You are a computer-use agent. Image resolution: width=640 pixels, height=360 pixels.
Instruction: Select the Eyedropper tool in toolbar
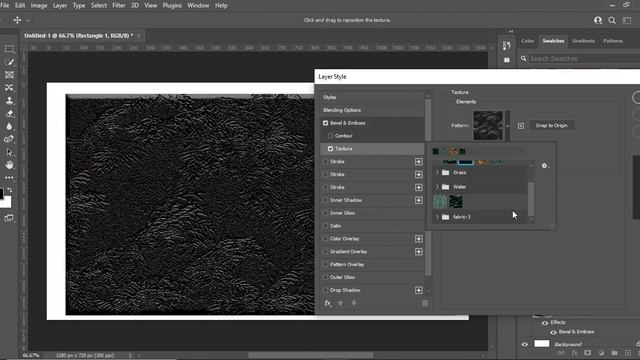(9, 62)
